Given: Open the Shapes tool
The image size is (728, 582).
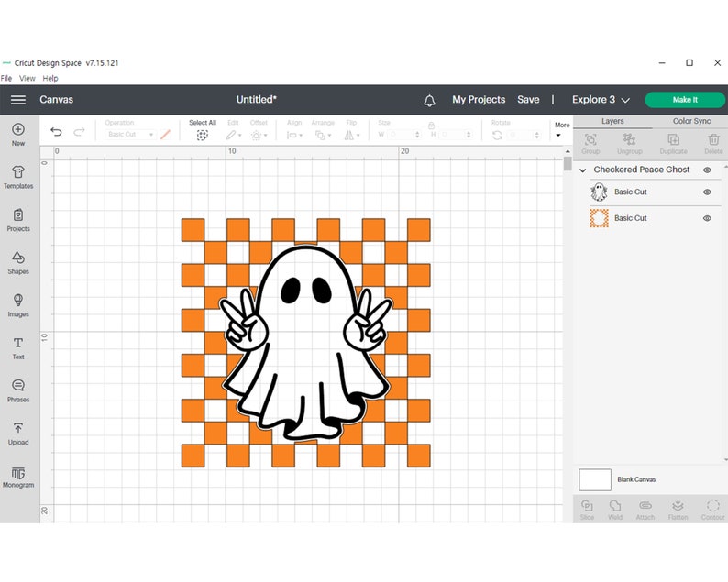Looking at the screenshot, I should 18,263.
